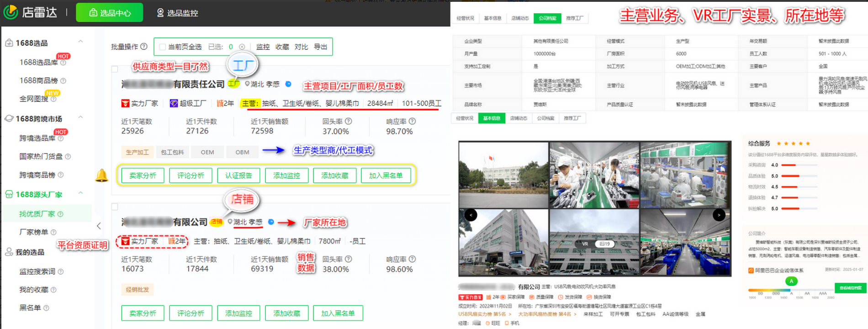Click help icon beside first supplier's 响应率
The height and width of the screenshot is (329, 868).
(412, 121)
